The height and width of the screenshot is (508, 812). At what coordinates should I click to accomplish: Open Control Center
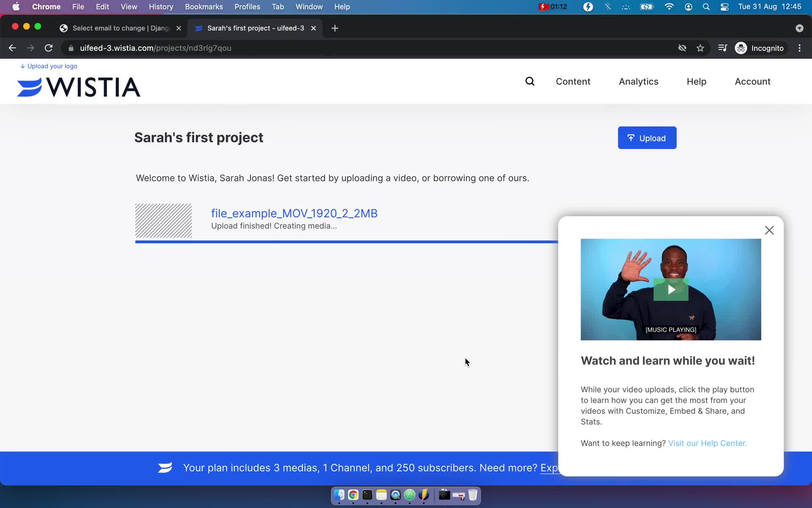(724, 6)
